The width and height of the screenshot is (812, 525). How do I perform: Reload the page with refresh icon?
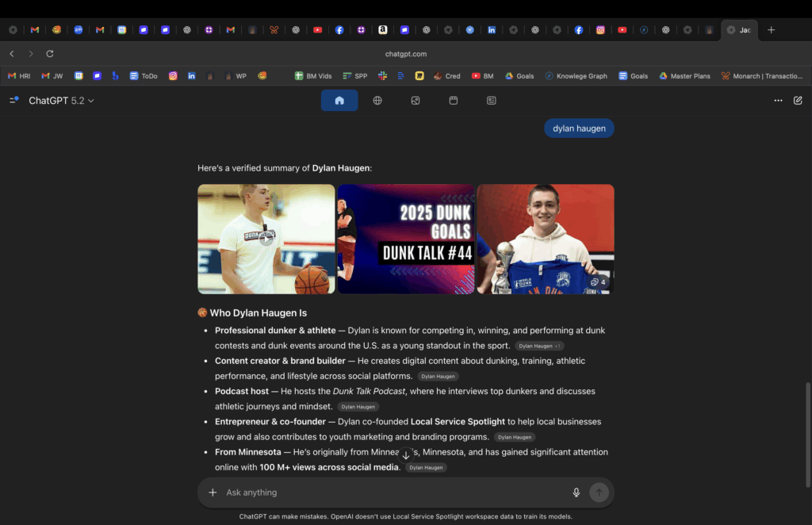click(50, 54)
